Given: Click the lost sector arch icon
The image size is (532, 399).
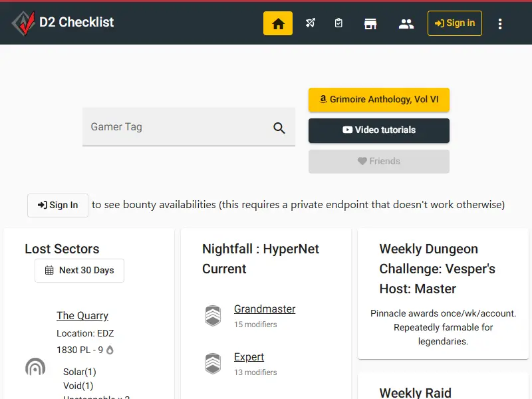Looking at the screenshot, I should pyautogui.click(x=35, y=366).
